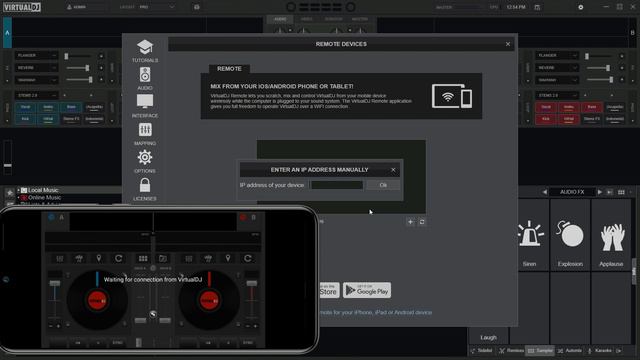The height and width of the screenshot is (360, 640).
Task: Click the refresh icon below the device list
Action: [422, 222]
